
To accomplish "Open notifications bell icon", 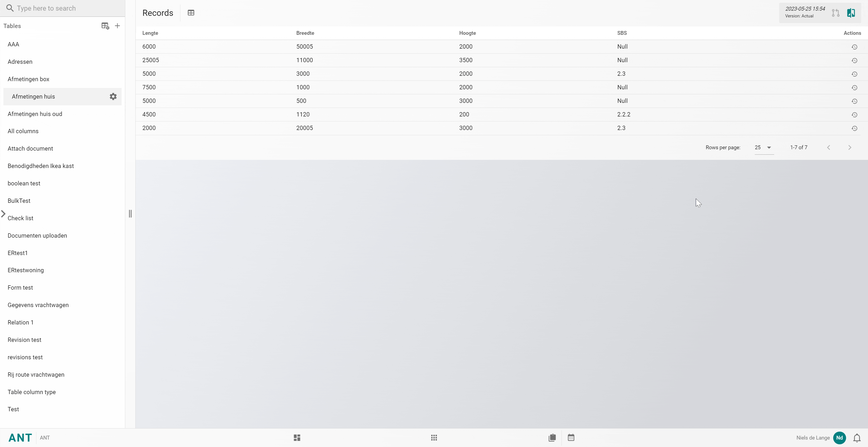I will [857, 438].
